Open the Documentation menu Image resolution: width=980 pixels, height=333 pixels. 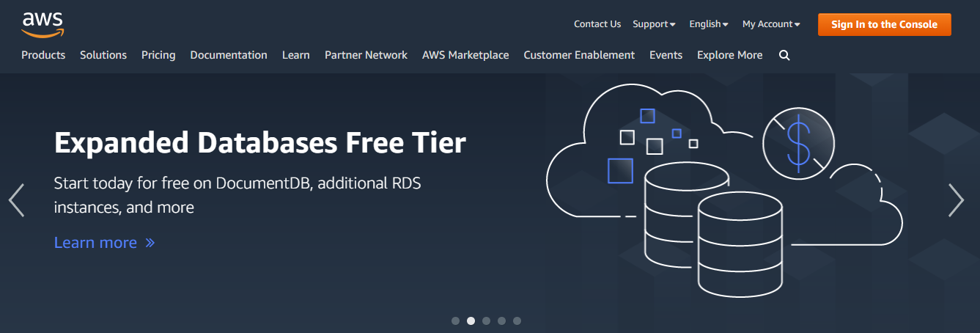coord(229,55)
